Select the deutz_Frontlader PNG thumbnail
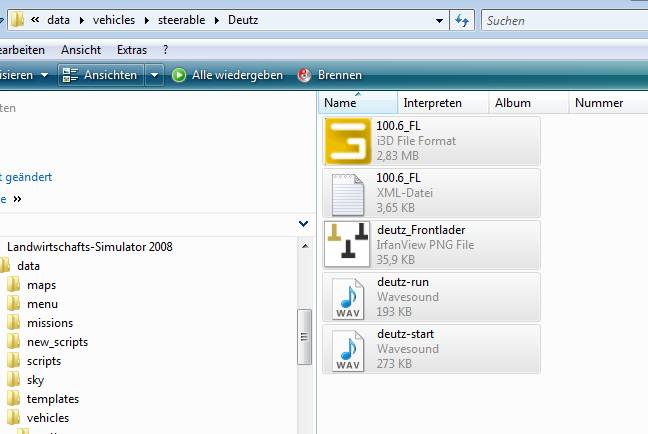648x434 pixels. click(347, 244)
